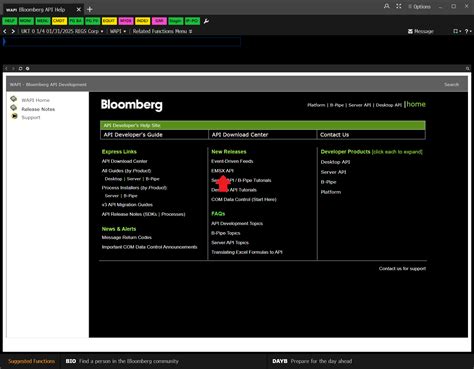Click the embedded browser refresh icon

coord(20,68)
